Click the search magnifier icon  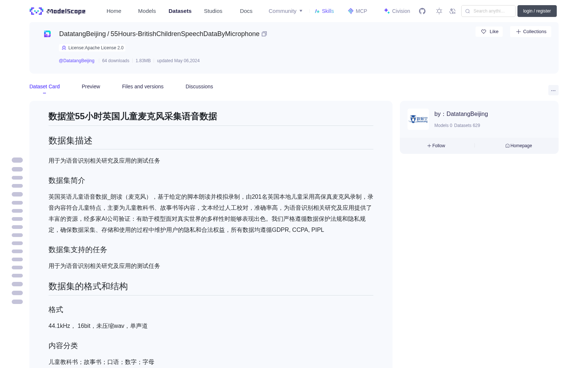point(467,11)
